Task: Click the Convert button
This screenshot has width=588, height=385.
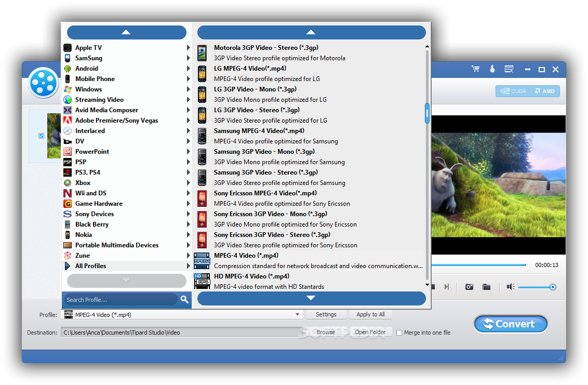Action: tap(511, 324)
